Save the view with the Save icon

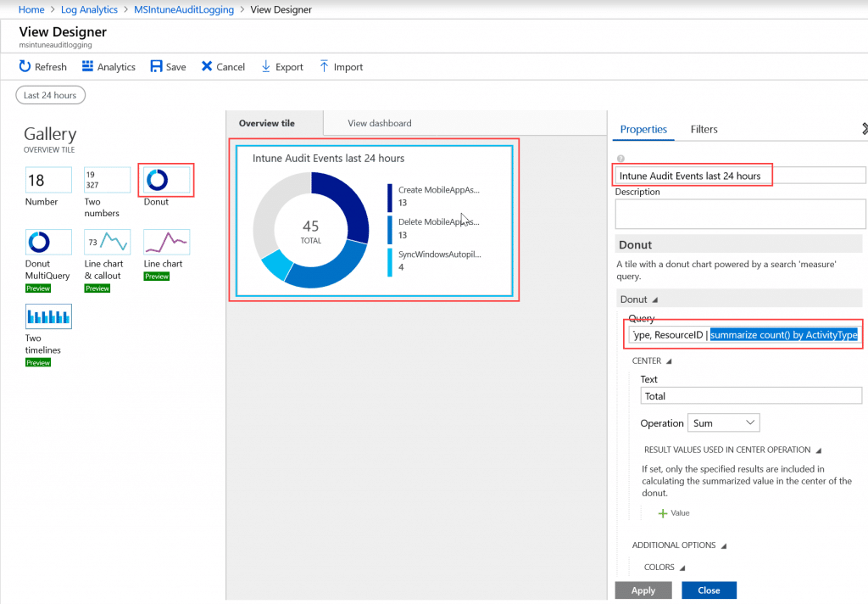pos(156,66)
